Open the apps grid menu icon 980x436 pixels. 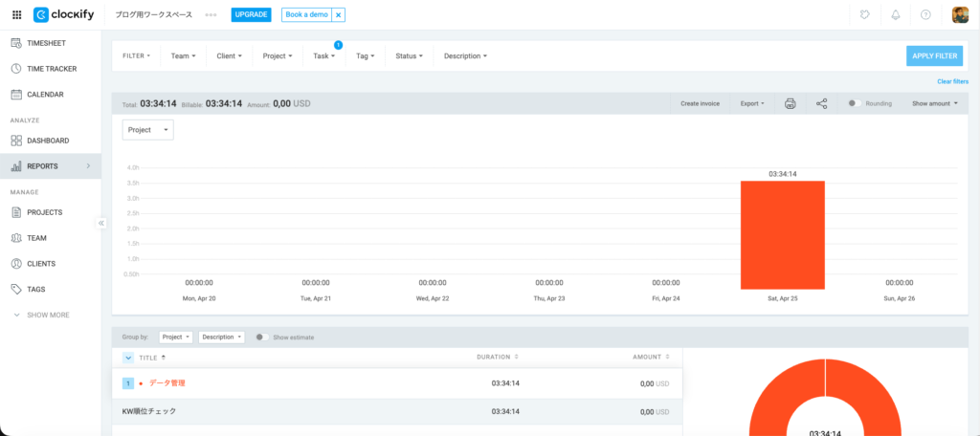tap(16, 15)
